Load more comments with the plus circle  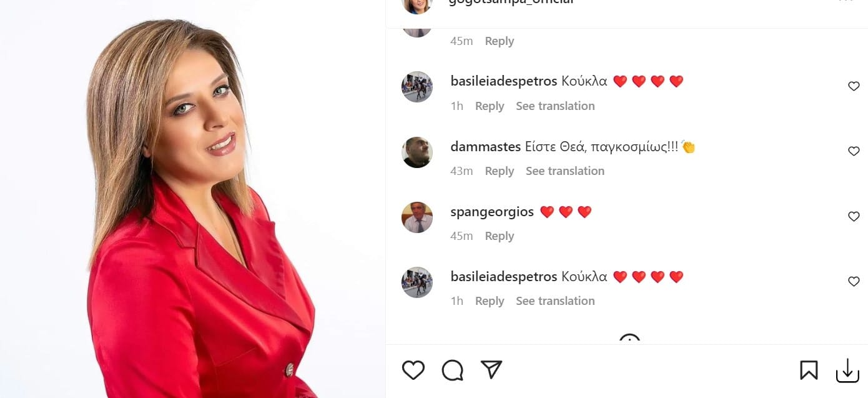629,341
